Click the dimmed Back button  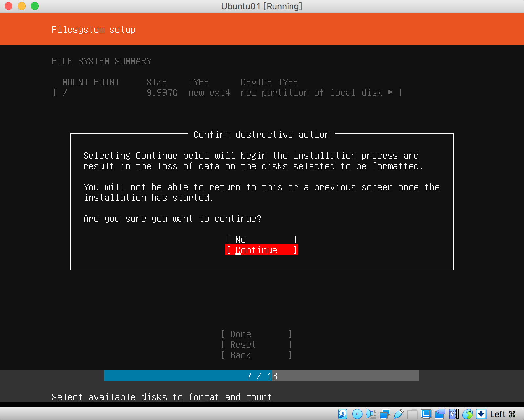pyautogui.click(x=256, y=355)
